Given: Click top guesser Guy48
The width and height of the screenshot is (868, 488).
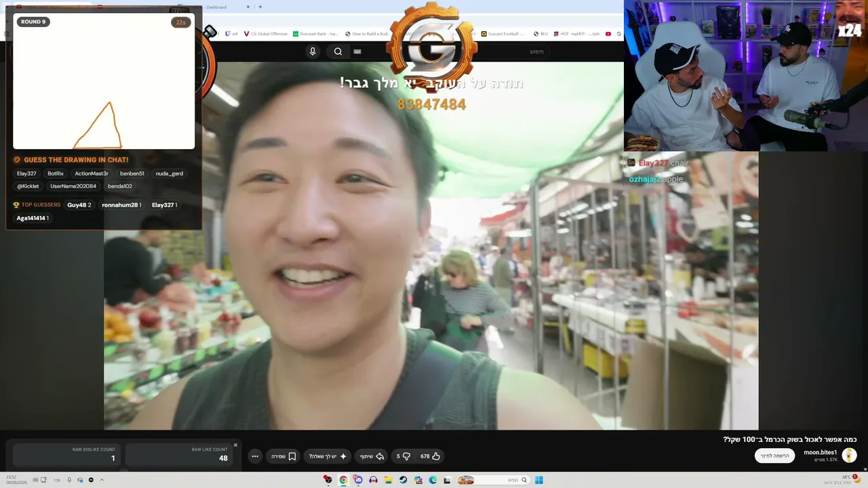Looking at the screenshot, I should point(79,205).
